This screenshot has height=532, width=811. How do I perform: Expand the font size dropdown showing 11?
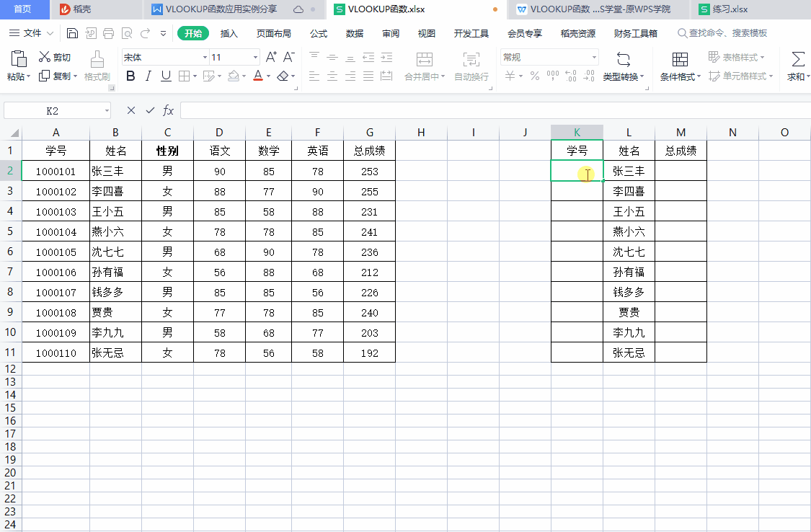pos(255,58)
